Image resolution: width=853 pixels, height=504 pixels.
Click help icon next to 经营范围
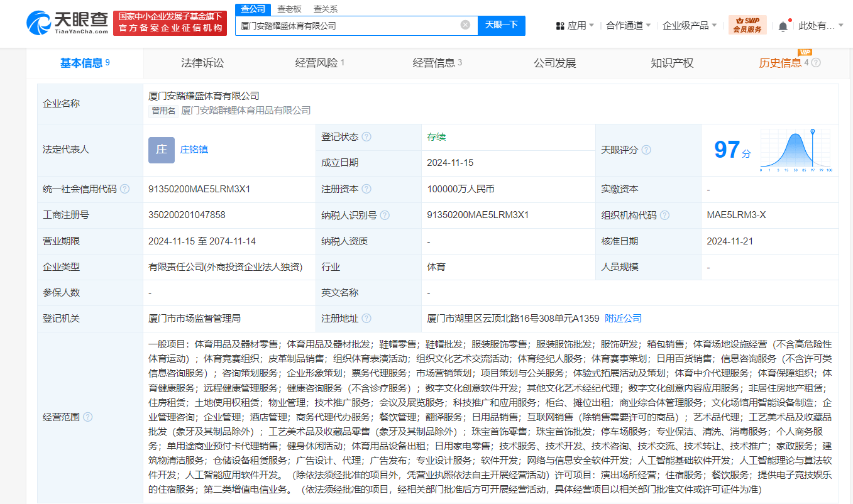(x=88, y=417)
